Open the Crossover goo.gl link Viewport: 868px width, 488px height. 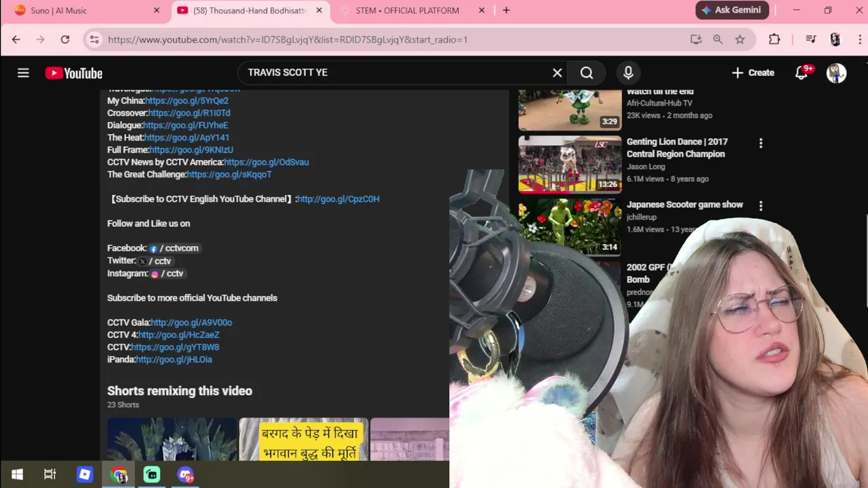[189, 113]
